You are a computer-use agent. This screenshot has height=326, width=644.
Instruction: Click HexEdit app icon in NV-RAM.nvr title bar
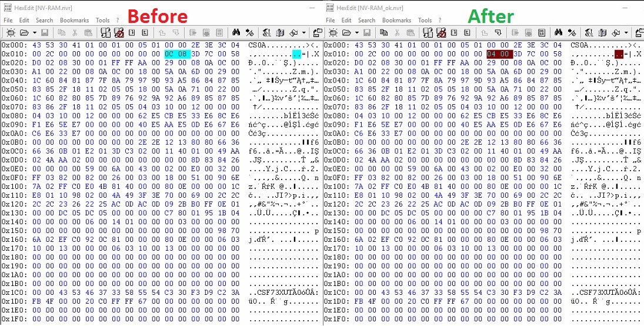pos(8,8)
